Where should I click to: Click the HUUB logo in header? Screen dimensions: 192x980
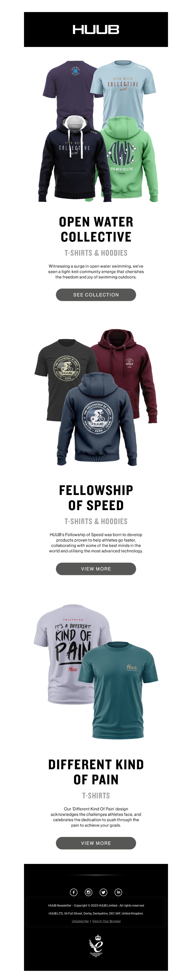click(x=96, y=30)
